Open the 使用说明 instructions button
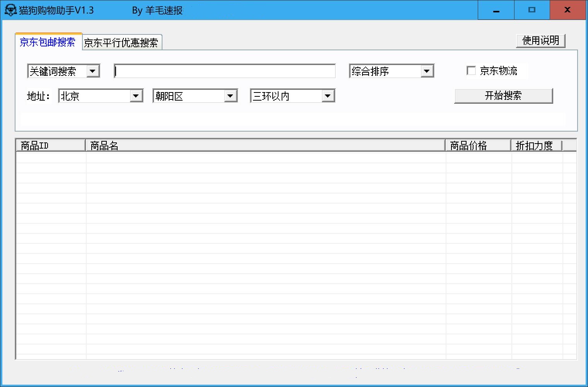The height and width of the screenshot is (387, 588). [540, 40]
